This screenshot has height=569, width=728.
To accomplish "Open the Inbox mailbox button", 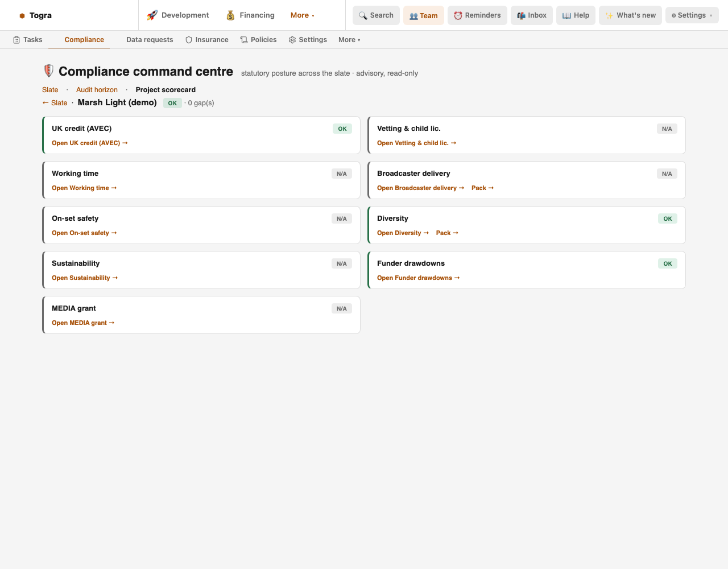I will [532, 15].
